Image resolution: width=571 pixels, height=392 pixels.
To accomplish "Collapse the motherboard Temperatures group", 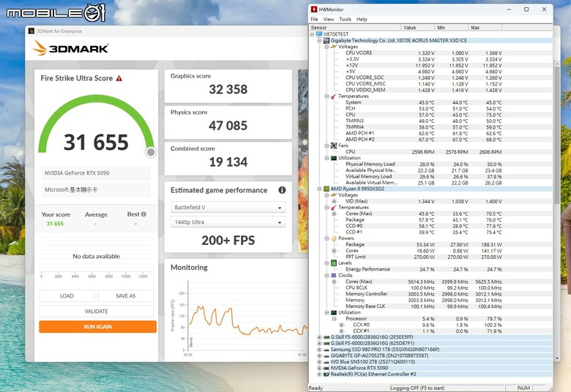I will pos(326,96).
